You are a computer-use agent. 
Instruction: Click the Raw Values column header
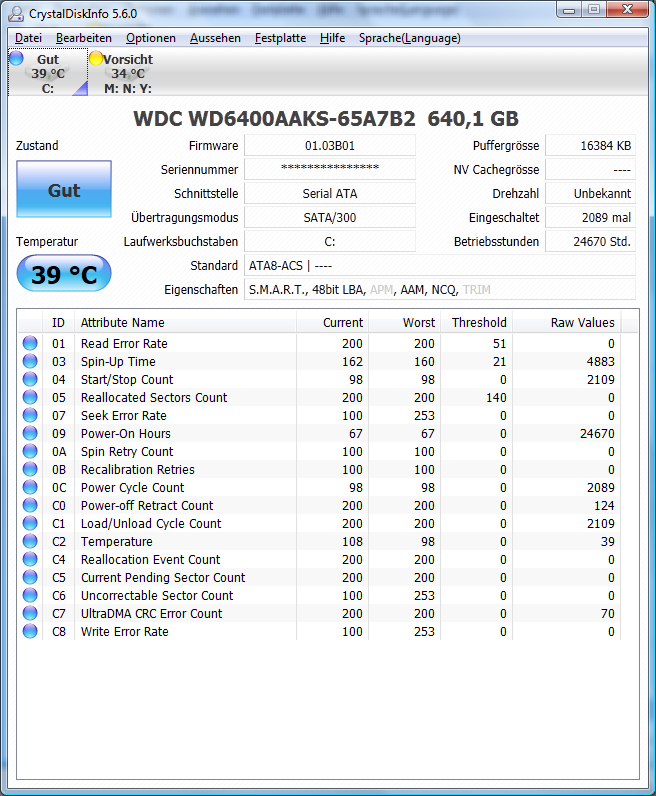click(x=567, y=322)
